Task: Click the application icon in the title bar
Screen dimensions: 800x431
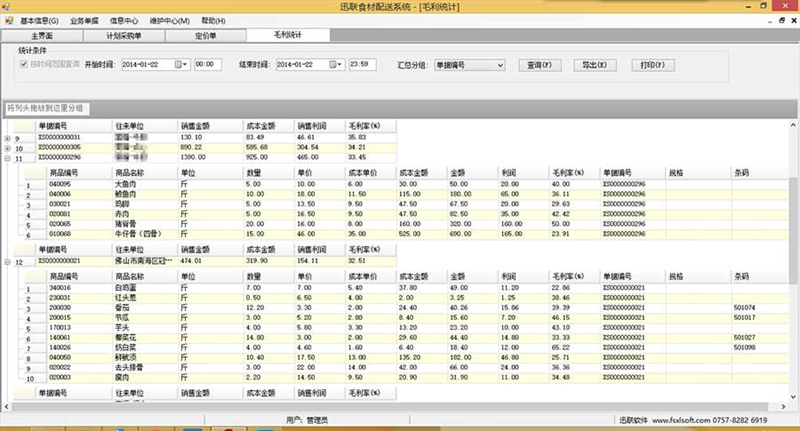Action: (9, 7)
